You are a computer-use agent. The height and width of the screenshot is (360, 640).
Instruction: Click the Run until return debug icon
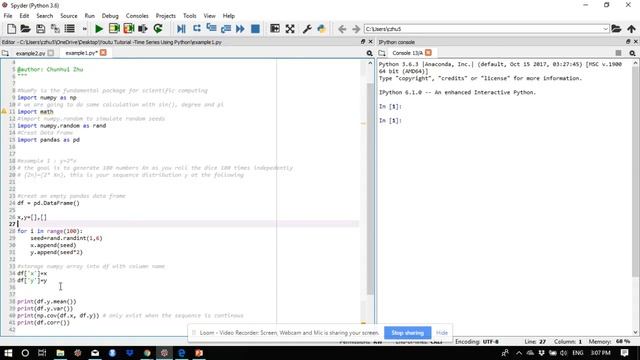226,29
